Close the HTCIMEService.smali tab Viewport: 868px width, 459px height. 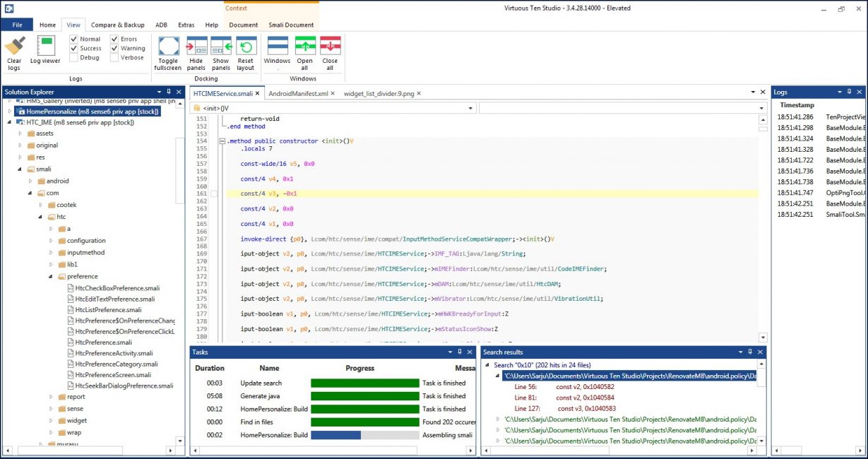tap(258, 93)
